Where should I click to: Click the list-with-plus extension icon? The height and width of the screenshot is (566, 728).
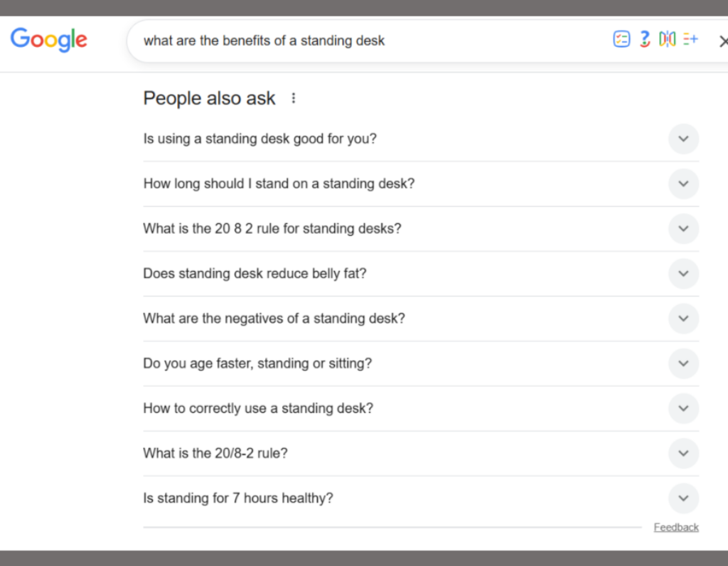coord(690,40)
